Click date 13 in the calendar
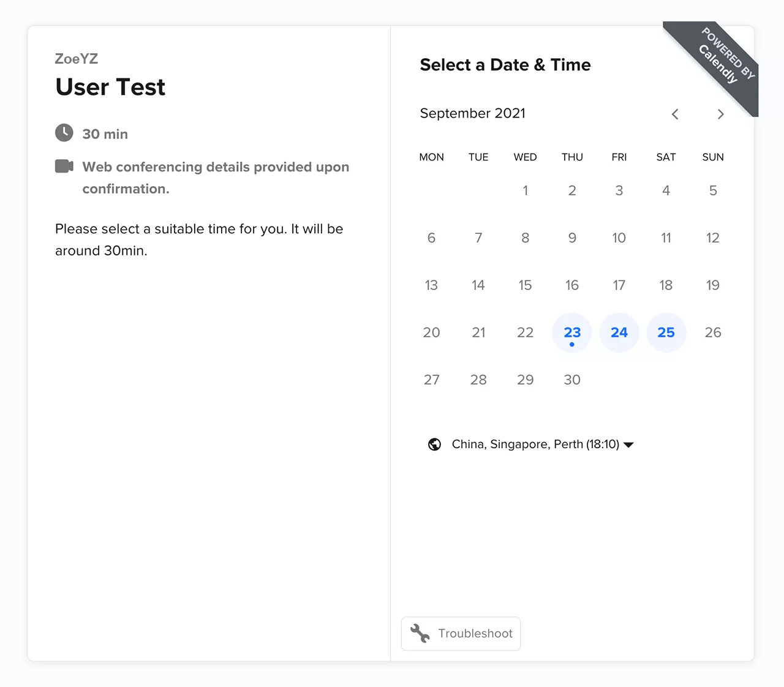784x687 pixels. click(431, 285)
